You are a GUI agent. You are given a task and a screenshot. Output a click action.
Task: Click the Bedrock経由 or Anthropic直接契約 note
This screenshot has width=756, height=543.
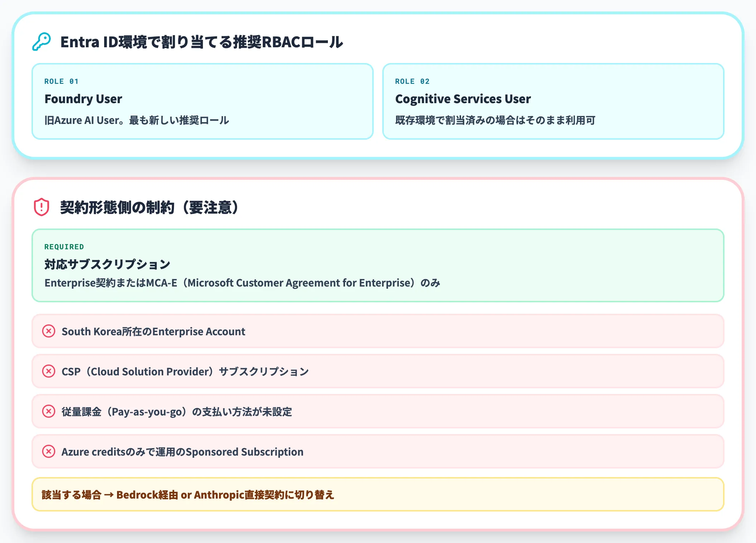coord(378,494)
